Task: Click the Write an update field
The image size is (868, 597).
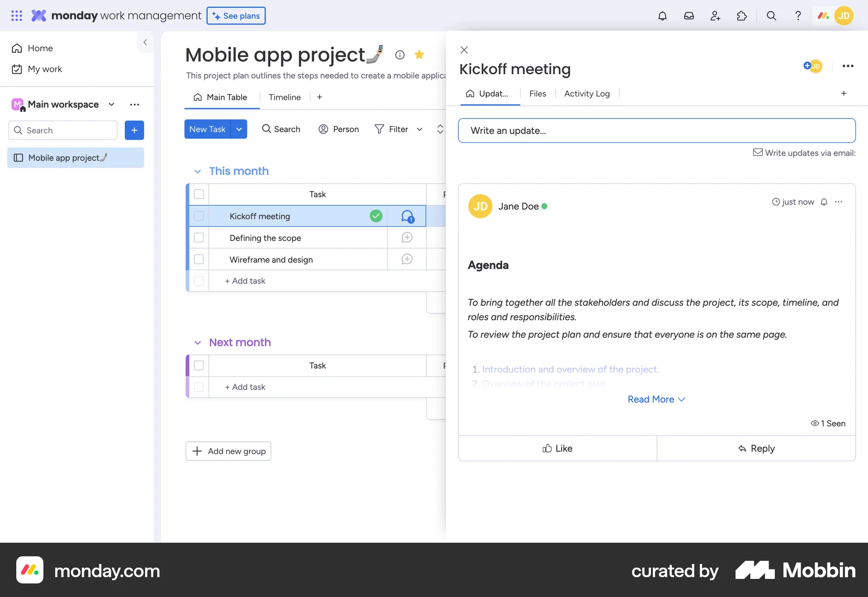Action: [656, 131]
